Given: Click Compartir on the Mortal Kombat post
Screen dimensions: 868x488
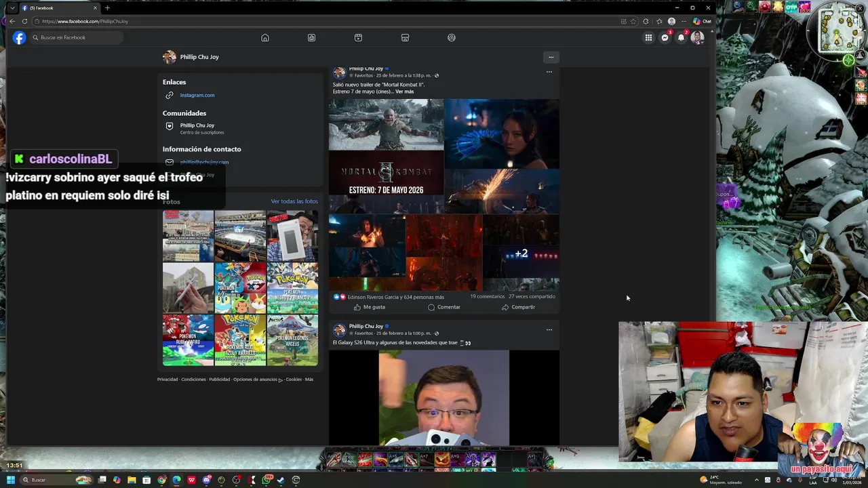Looking at the screenshot, I should coord(519,307).
